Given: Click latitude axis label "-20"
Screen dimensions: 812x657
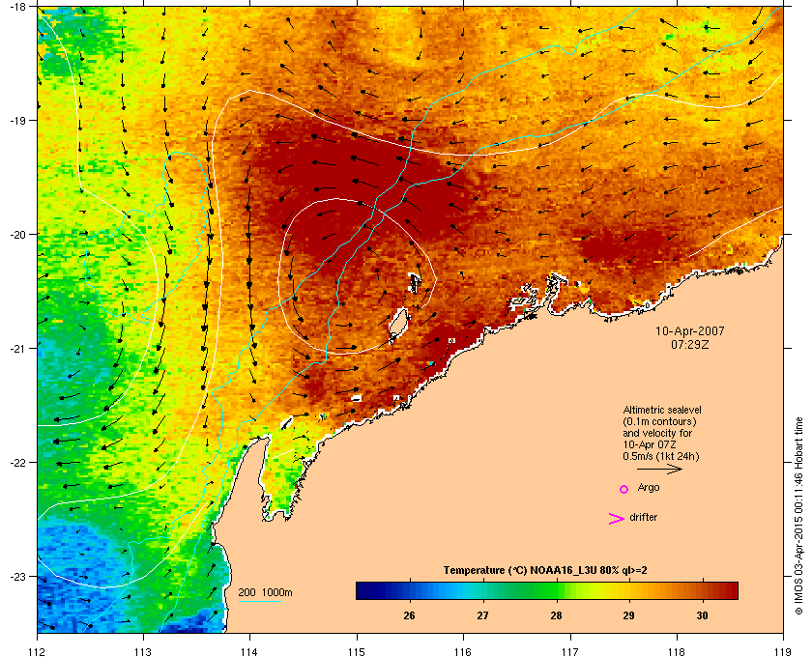Looking at the screenshot, I should [17, 234].
